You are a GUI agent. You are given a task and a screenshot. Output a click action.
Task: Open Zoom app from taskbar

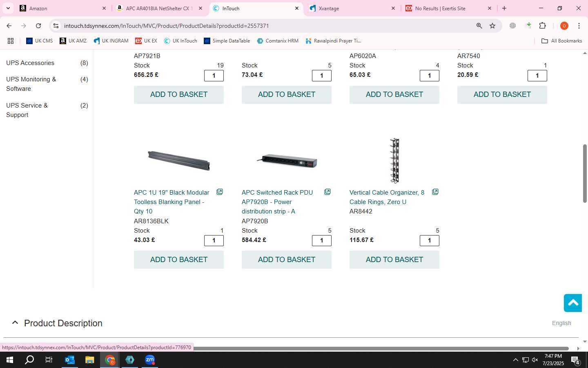(150, 360)
